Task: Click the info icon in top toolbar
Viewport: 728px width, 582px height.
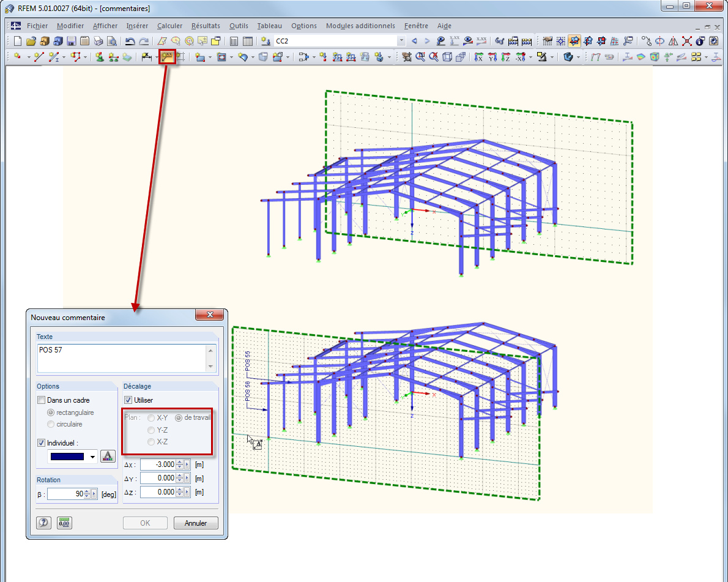Action: (x=700, y=42)
